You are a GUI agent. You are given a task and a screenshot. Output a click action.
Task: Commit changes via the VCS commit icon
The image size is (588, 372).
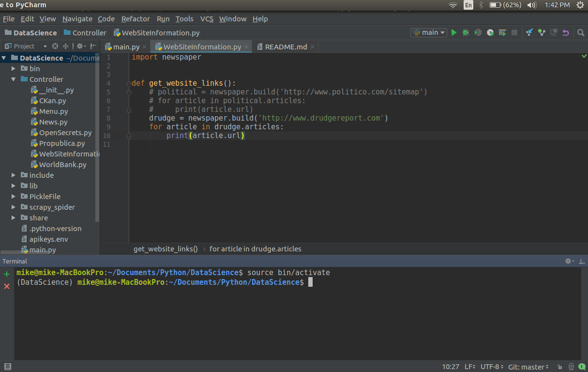pos(541,32)
